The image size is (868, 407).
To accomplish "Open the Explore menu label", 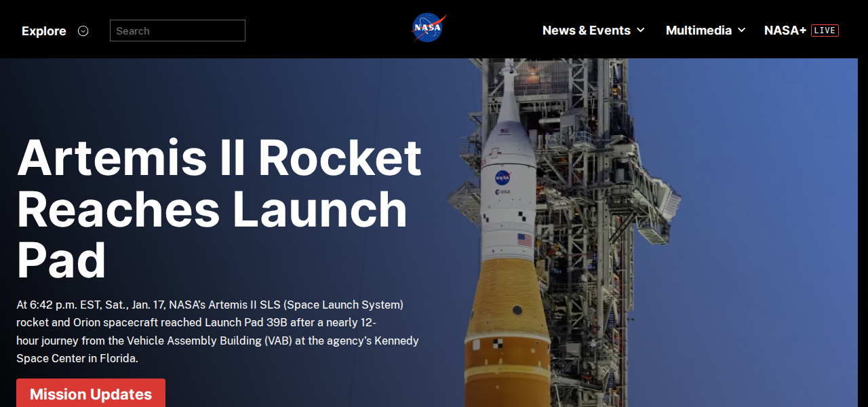I will [44, 31].
